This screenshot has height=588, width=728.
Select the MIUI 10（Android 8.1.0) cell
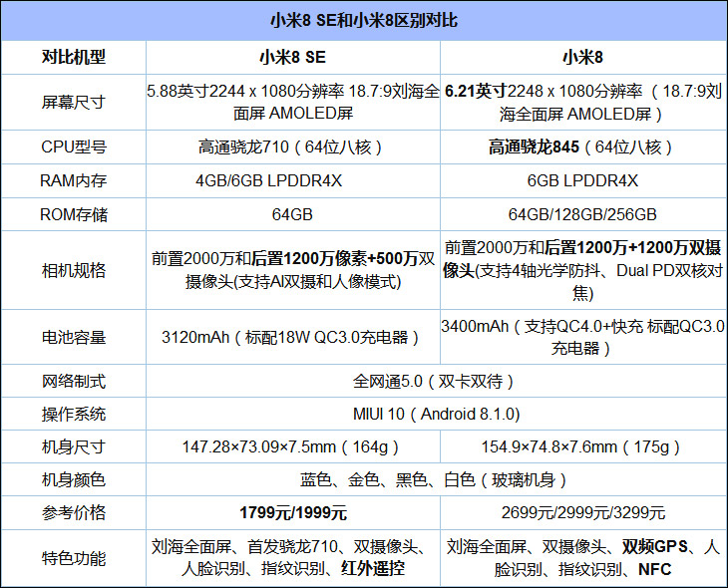coord(437,414)
